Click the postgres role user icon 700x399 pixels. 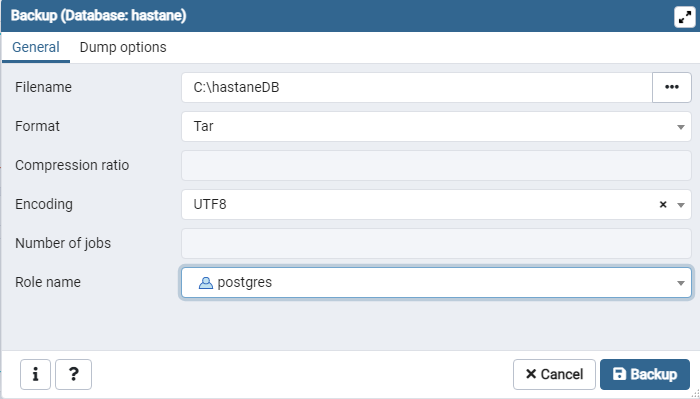pyautogui.click(x=205, y=283)
